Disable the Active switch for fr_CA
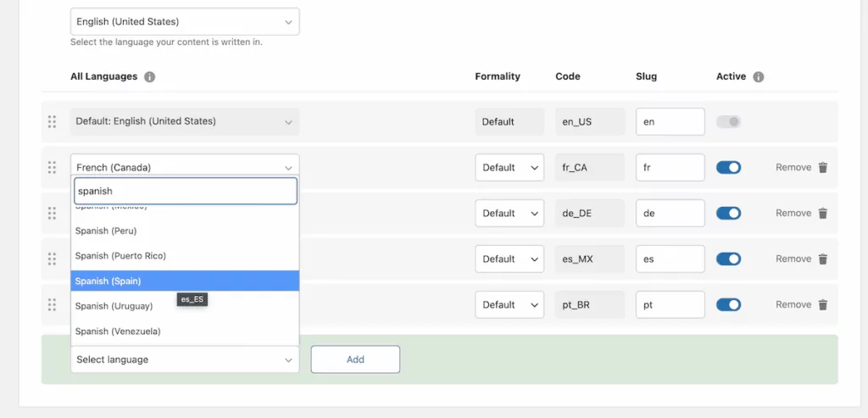The height and width of the screenshot is (418, 868). (728, 167)
